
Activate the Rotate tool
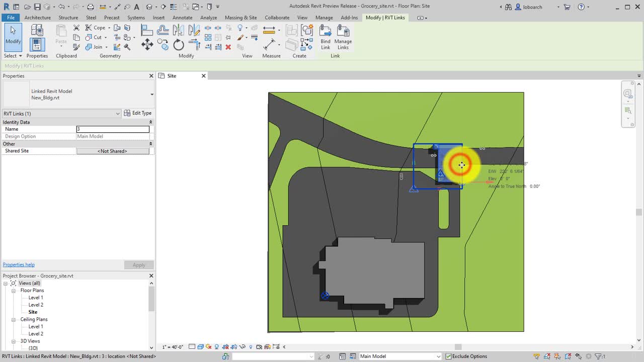pyautogui.click(x=179, y=45)
